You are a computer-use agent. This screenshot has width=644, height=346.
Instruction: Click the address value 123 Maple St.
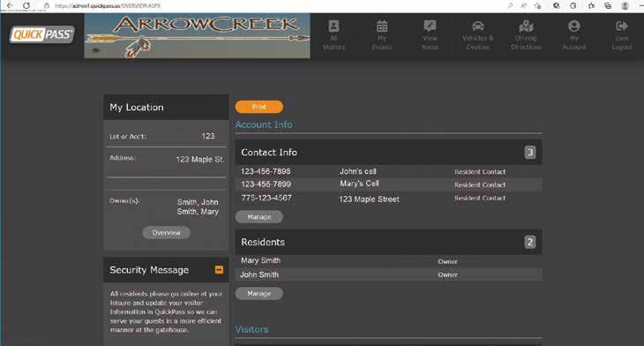(x=200, y=160)
